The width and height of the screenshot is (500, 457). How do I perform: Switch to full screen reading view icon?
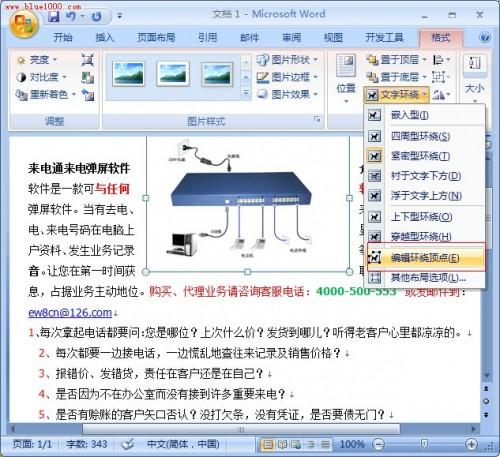[282, 444]
